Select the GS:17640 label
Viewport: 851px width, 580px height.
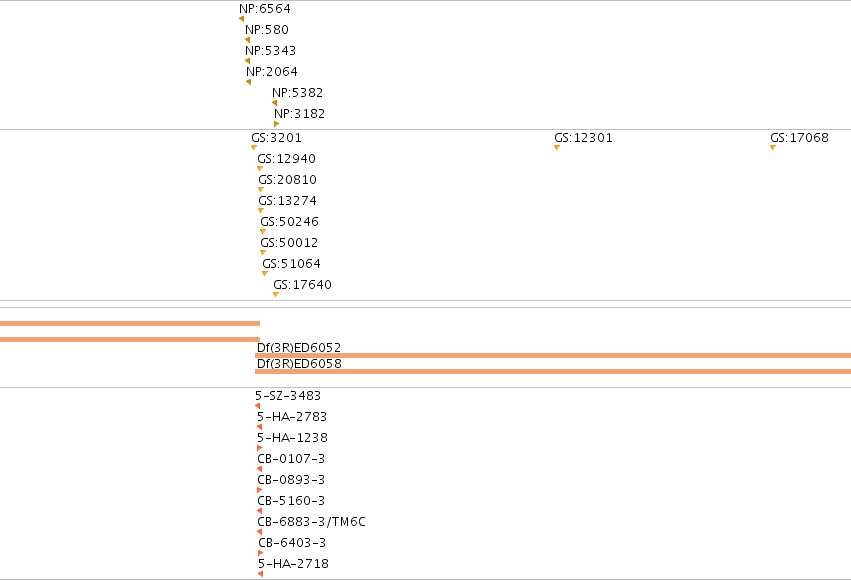pos(302,285)
